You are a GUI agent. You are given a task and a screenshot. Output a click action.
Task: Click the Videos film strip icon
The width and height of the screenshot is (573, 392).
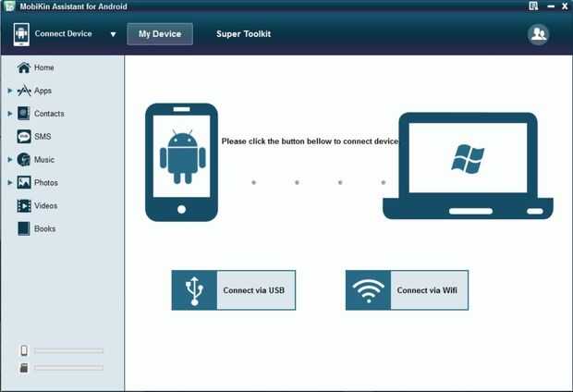[24, 205]
